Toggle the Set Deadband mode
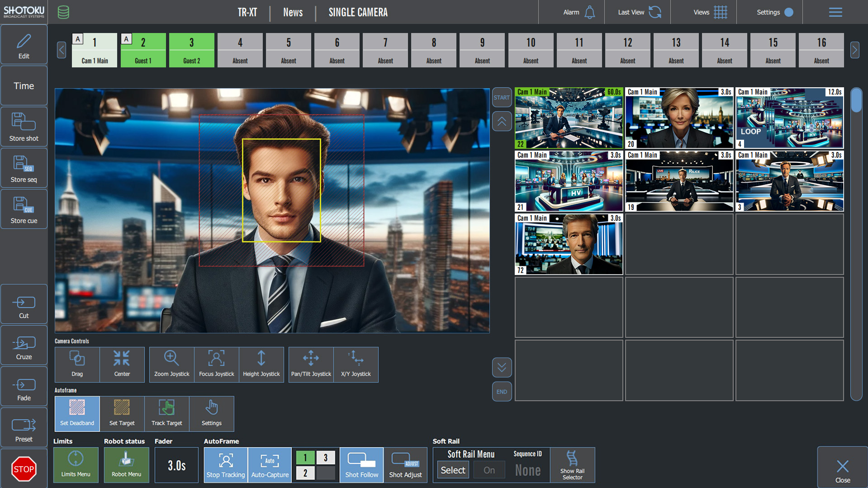Screen dimensions: 868x488 point(77,413)
